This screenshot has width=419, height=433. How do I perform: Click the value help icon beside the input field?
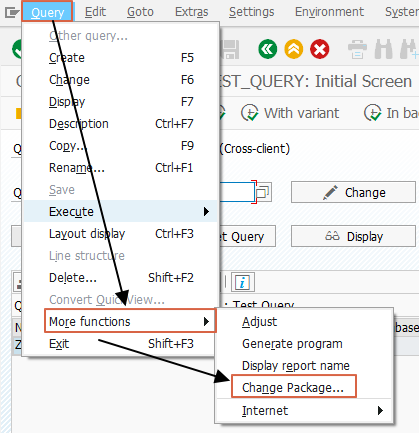pyautogui.click(x=263, y=192)
